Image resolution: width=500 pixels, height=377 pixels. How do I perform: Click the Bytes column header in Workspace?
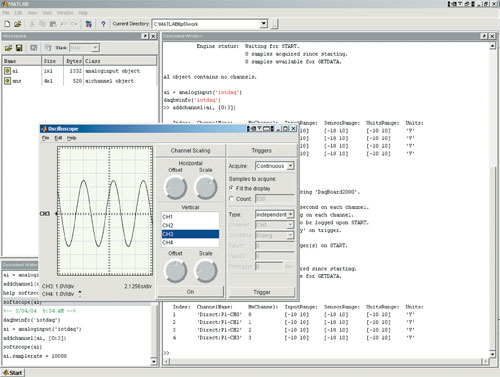(x=73, y=61)
